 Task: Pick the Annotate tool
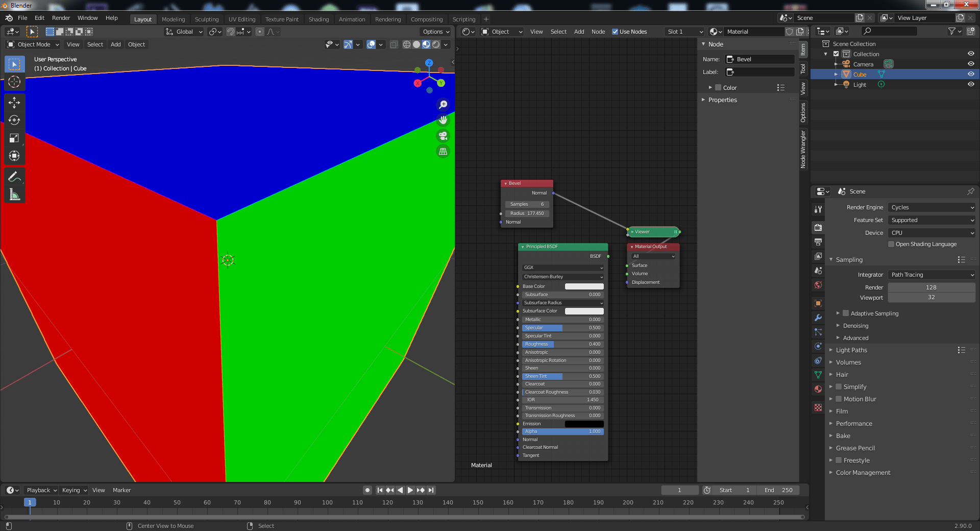[x=14, y=177]
